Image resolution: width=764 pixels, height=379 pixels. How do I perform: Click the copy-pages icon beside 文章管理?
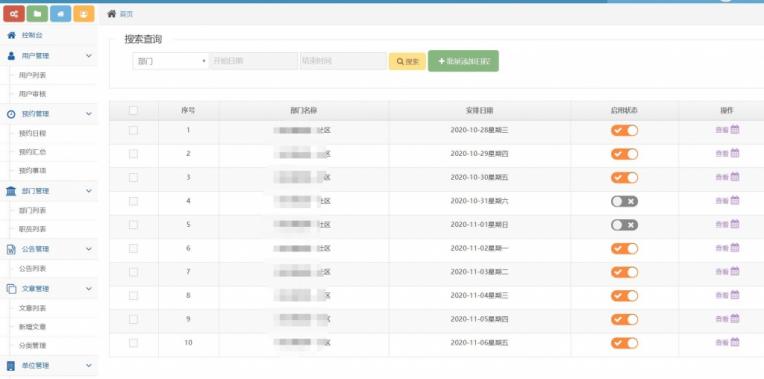(11, 289)
